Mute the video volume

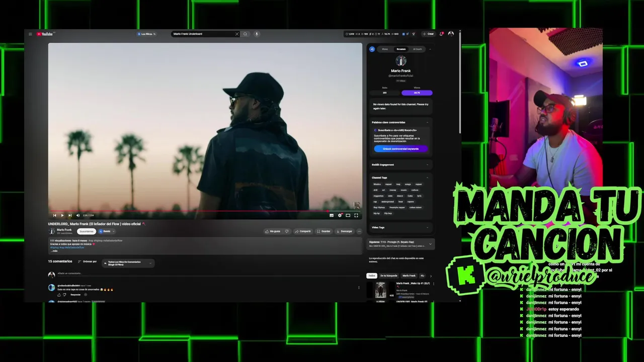point(77,215)
